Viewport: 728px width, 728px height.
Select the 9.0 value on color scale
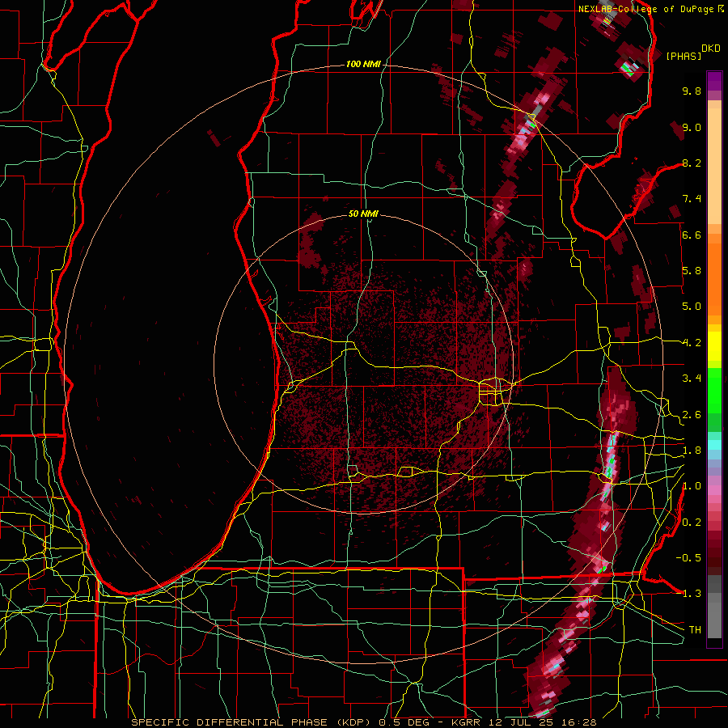coord(692,127)
